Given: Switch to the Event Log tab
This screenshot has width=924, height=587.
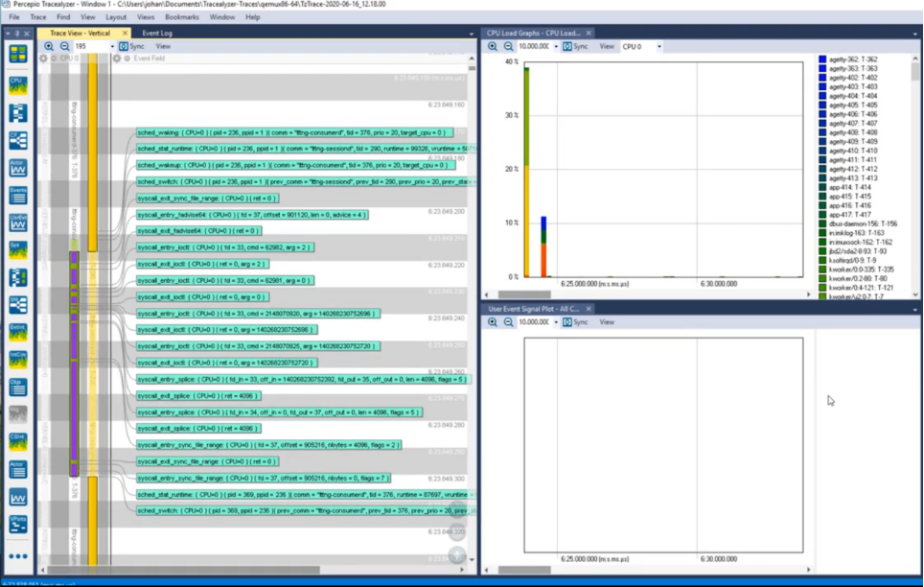Looking at the screenshot, I should 157,33.
